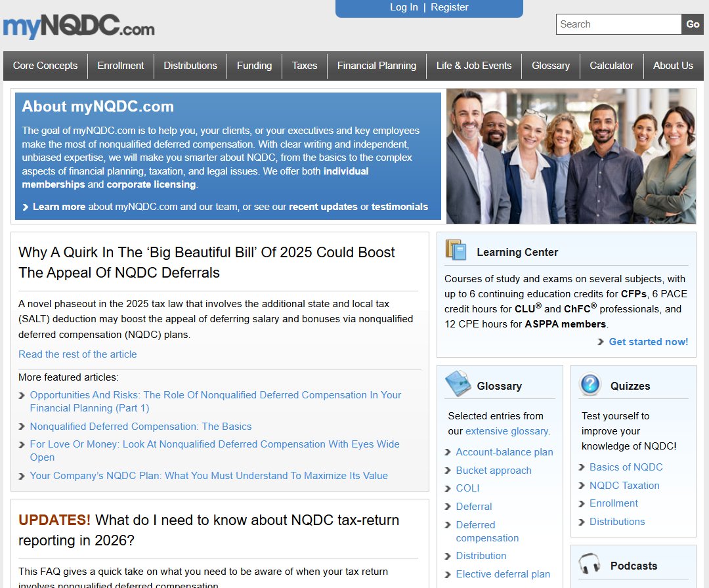Open Financial Planning in the nav bar

point(377,66)
